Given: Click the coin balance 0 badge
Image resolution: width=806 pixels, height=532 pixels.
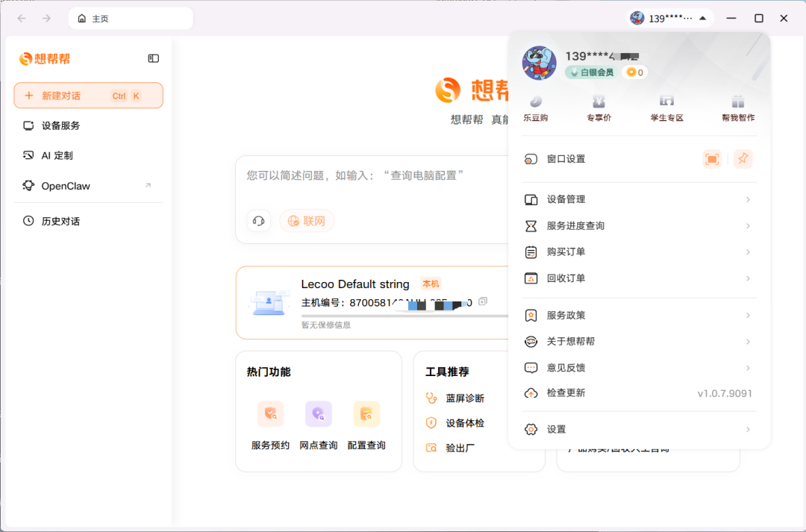Looking at the screenshot, I should 634,72.
